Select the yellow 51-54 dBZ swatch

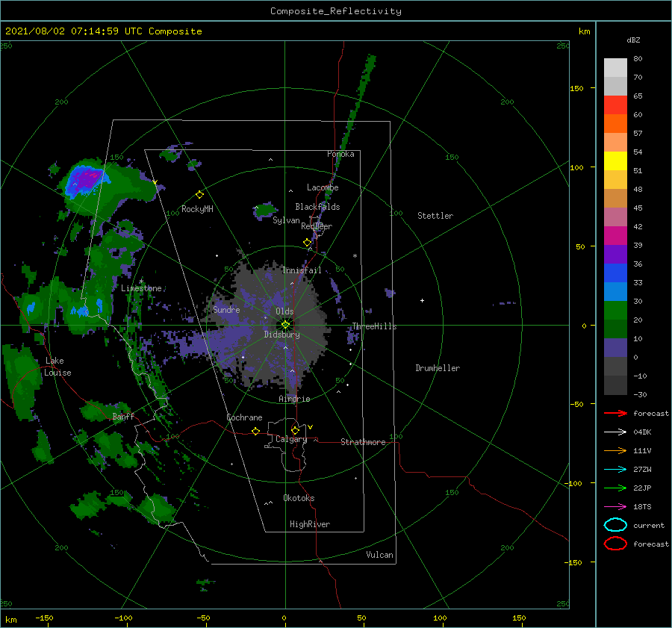[x=615, y=161]
